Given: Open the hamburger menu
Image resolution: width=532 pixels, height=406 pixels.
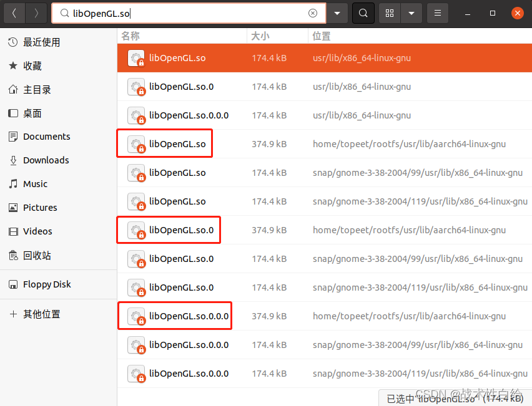Looking at the screenshot, I should click(x=437, y=12).
